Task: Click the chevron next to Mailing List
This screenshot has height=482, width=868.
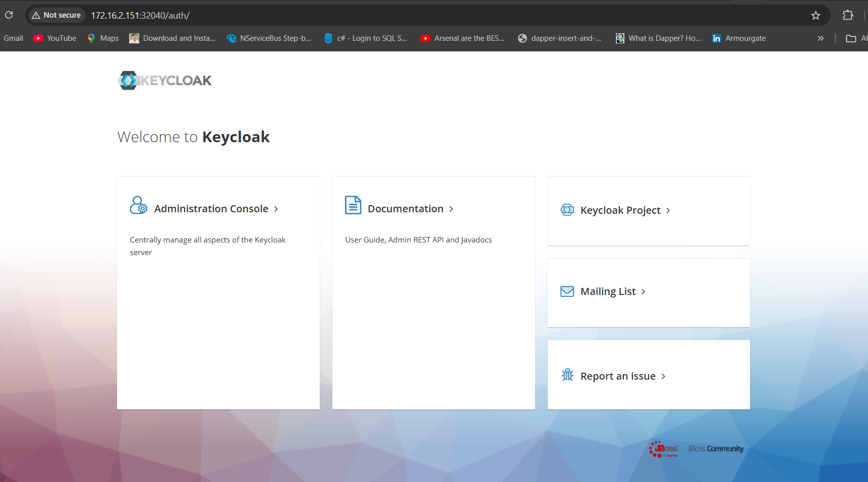Action: 643,292
